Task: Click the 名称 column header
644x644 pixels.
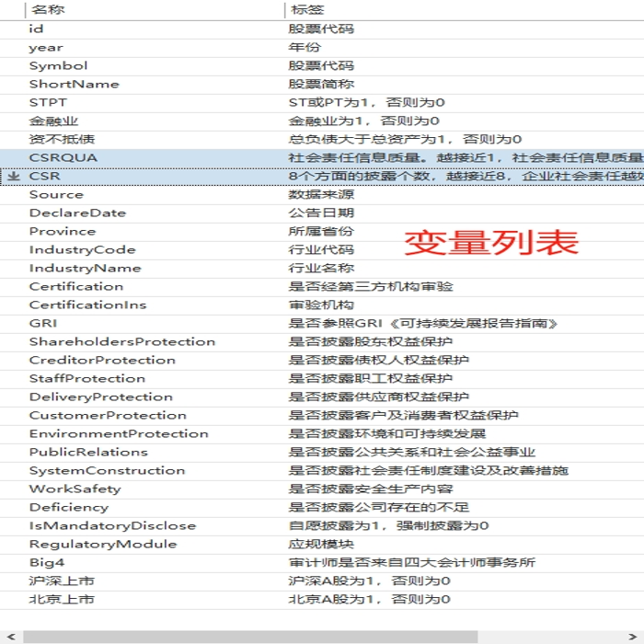Action: 48,10
